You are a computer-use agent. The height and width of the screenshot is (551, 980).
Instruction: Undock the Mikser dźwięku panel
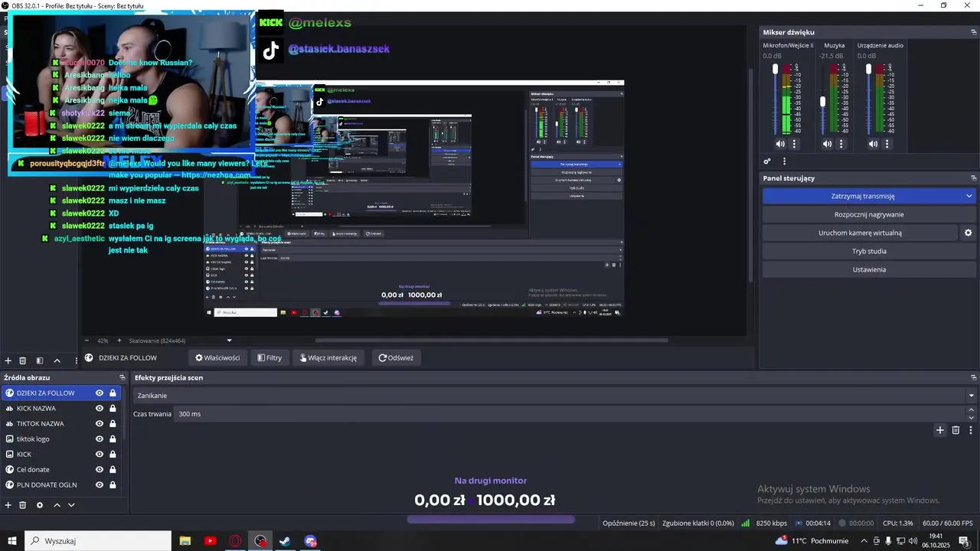tap(974, 32)
